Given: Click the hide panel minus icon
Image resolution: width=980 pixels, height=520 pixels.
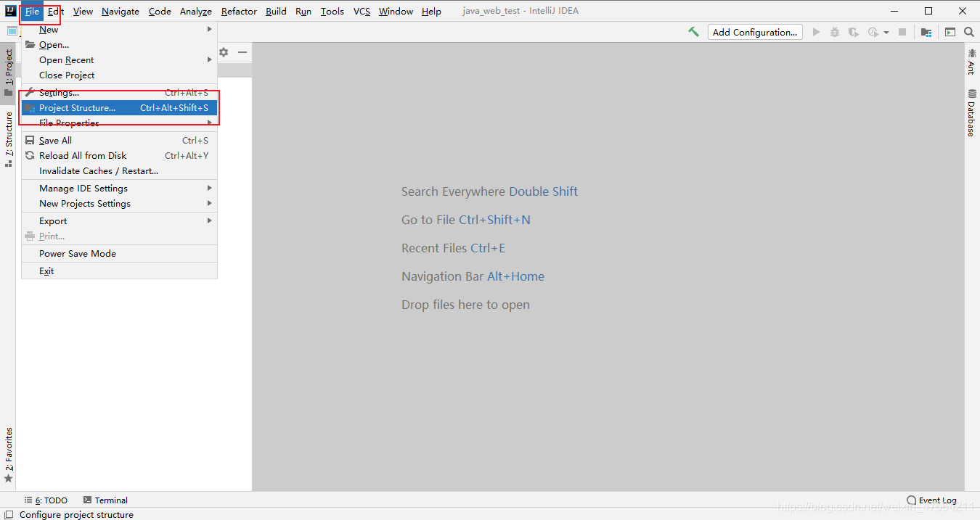Looking at the screenshot, I should pos(242,52).
